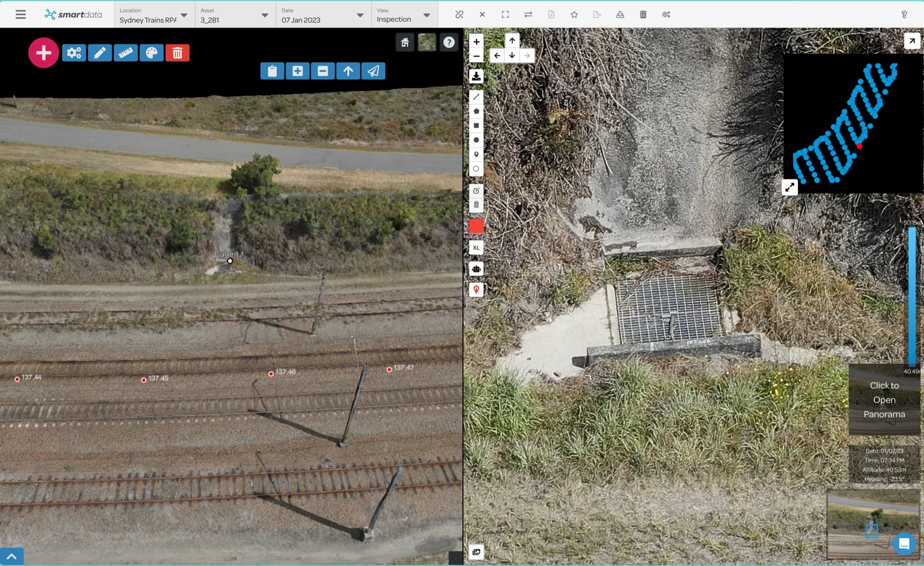The height and width of the screenshot is (566, 924).
Task: Go to the image below with down arrow
Action: [512, 56]
